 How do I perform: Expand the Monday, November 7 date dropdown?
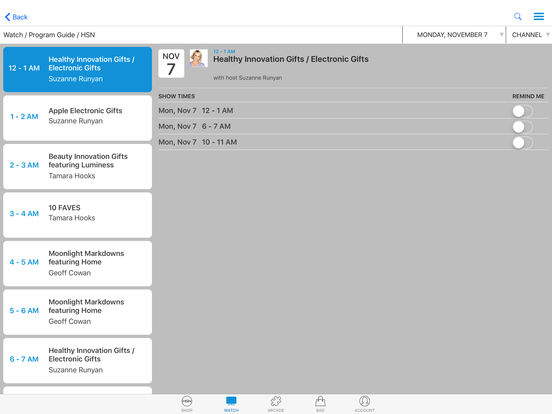[454, 35]
